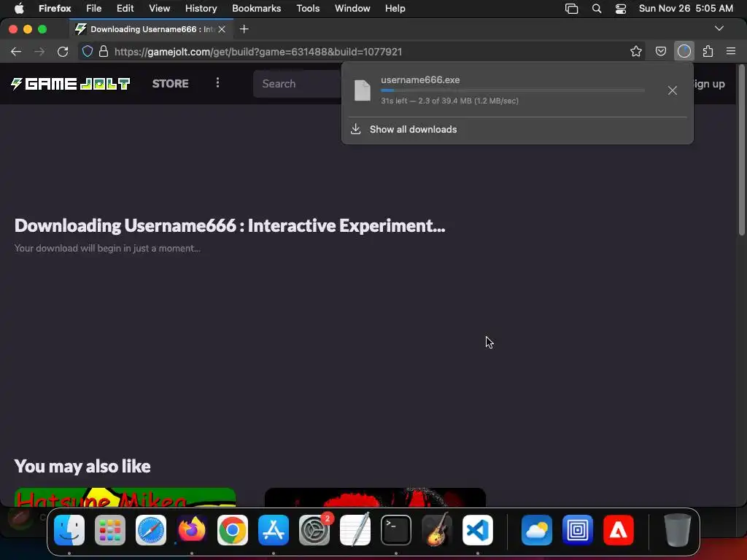Open the App Store from the Dock
Image resolution: width=747 pixels, height=560 pixels.
(x=274, y=530)
